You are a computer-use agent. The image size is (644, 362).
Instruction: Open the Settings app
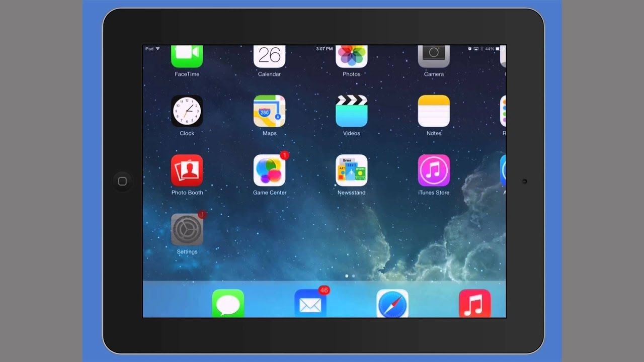[x=187, y=230]
